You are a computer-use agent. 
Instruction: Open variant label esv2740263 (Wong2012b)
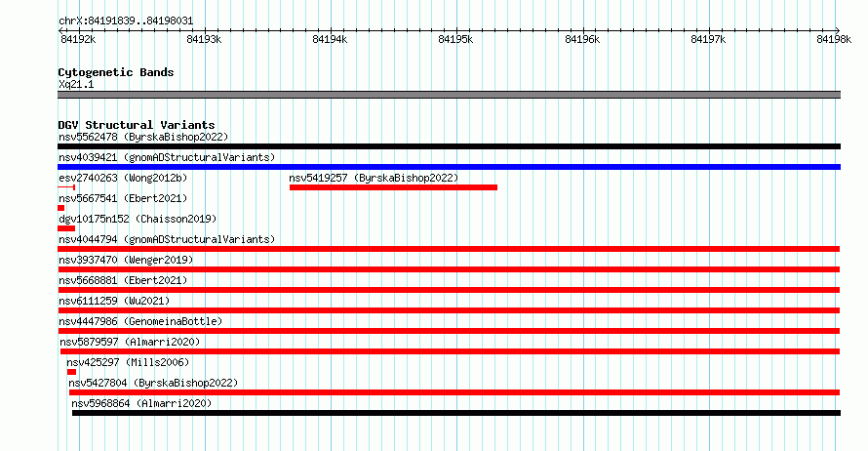(123, 178)
